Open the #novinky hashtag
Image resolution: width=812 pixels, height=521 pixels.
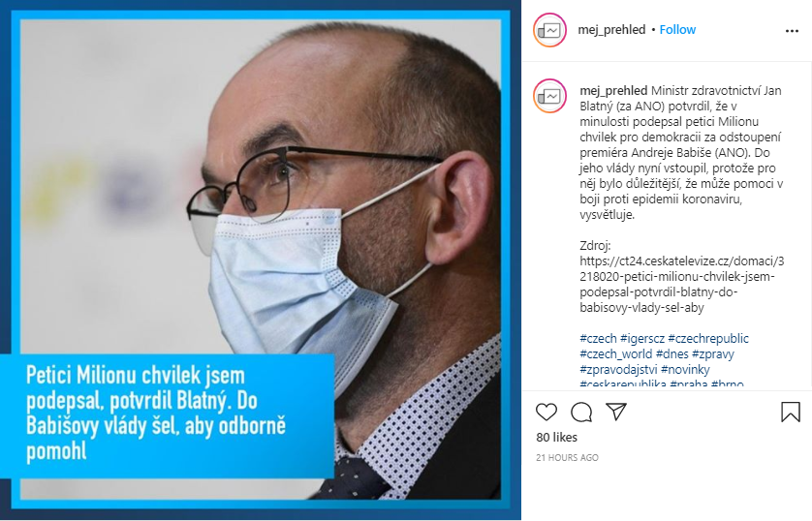pyautogui.click(x=685, y=369)
